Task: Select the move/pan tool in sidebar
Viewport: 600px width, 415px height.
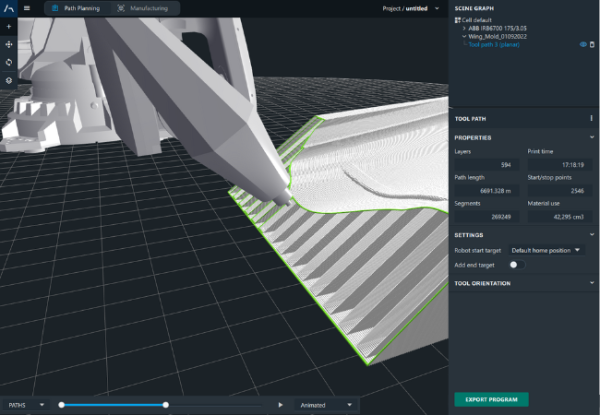Action: (9, 44)
